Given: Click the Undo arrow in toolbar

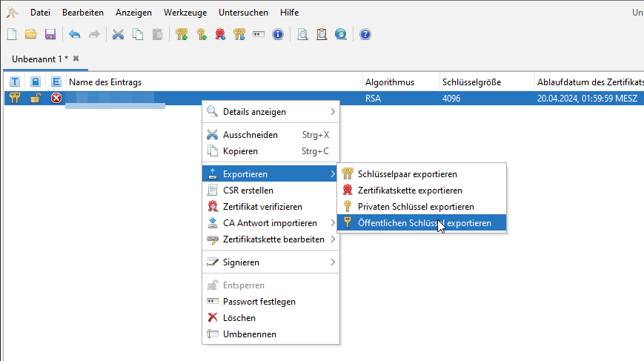Looking at the screenshot, I should click(74, 34).
